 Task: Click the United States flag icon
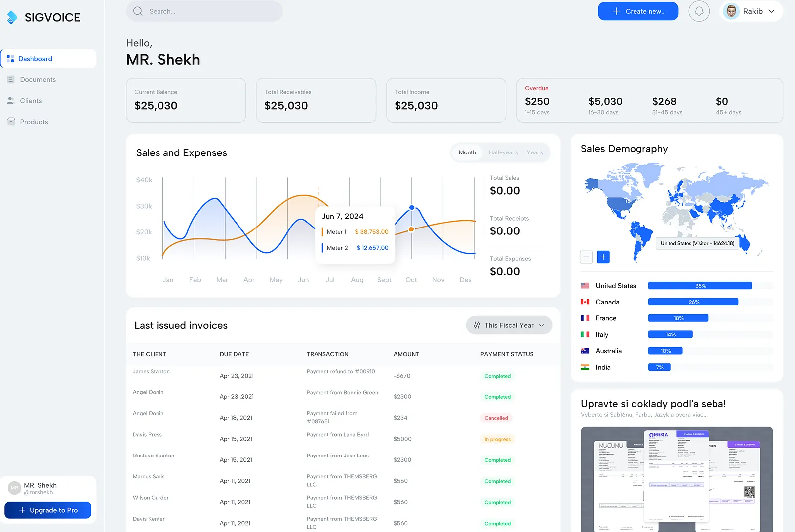tap(585, 286)
